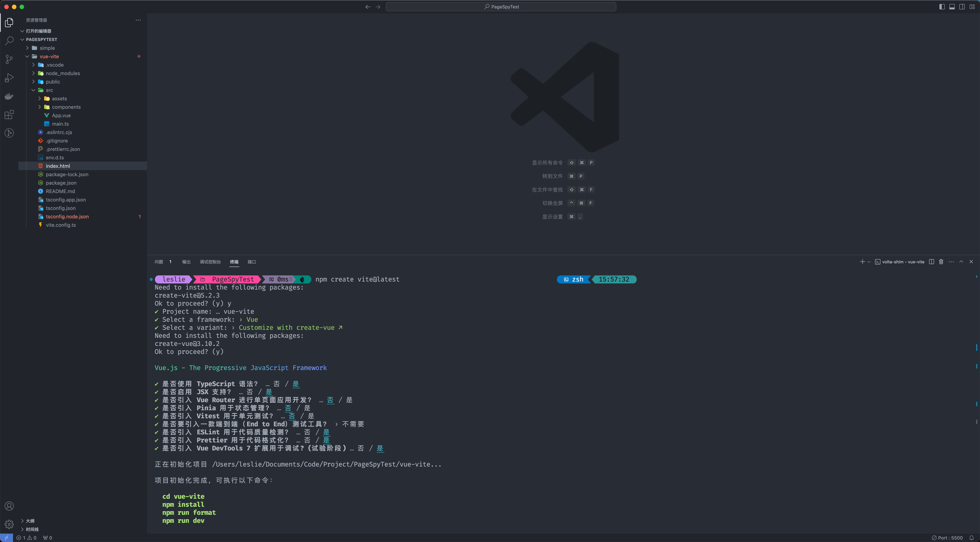980x542 pixels.
Task: Open the Docker view in activity bar
Action: coord(9,96)
